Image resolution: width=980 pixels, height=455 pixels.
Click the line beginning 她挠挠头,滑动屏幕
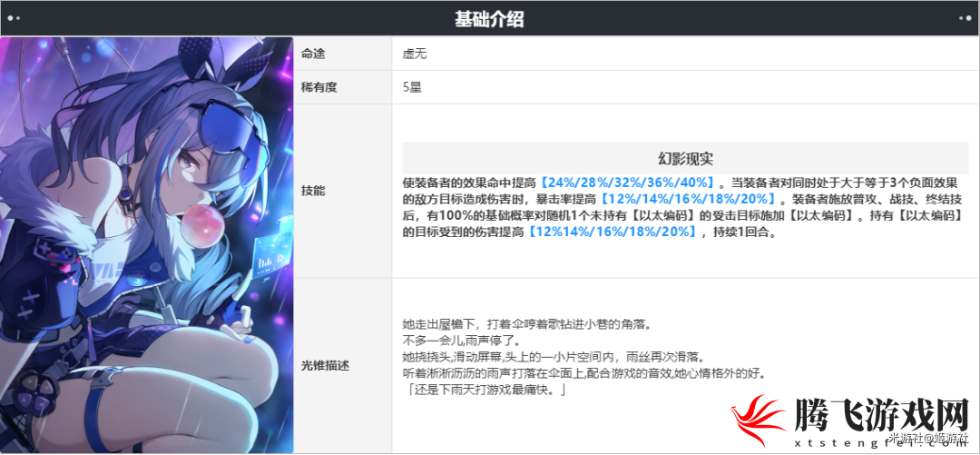coord(554,357)
